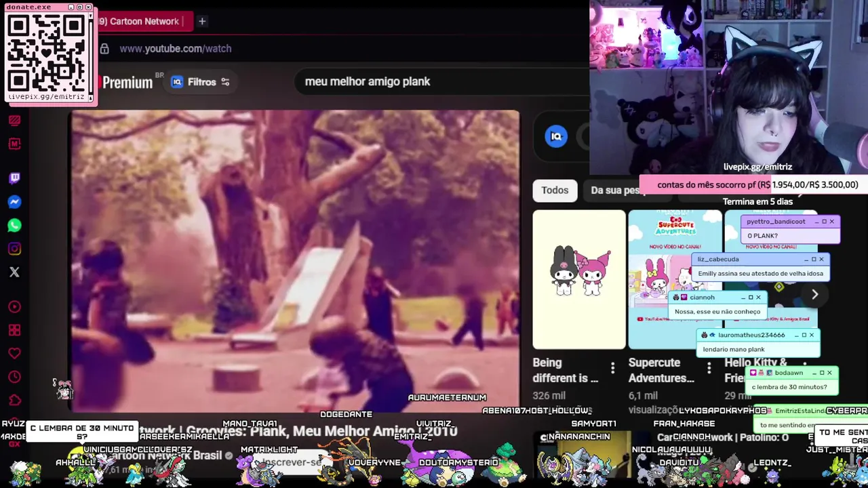Open the Player icon in the sidebar
Viewport: 868px width, 488px height.
(x=14, y=307)
